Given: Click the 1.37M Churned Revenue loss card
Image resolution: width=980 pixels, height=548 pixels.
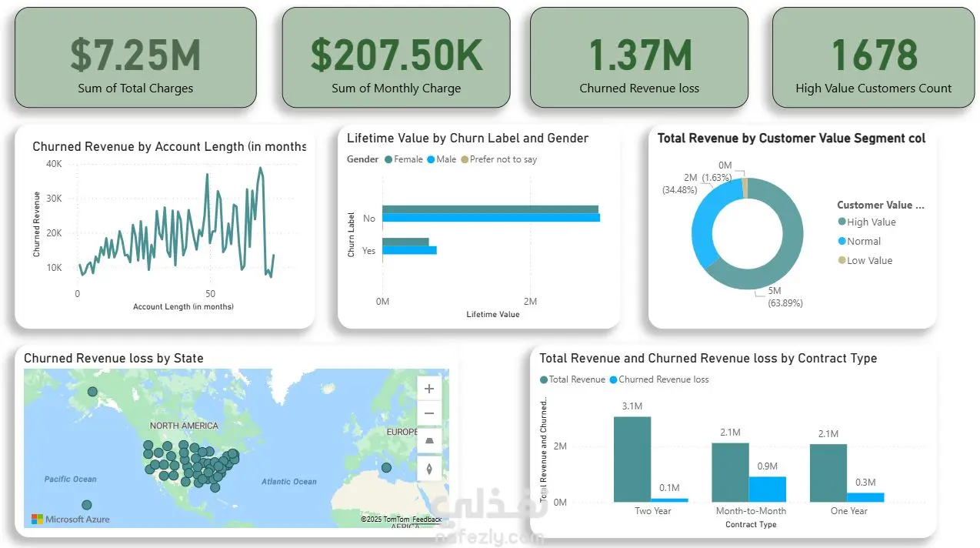Looking at the screenshot, I should (x=639, y=58).
